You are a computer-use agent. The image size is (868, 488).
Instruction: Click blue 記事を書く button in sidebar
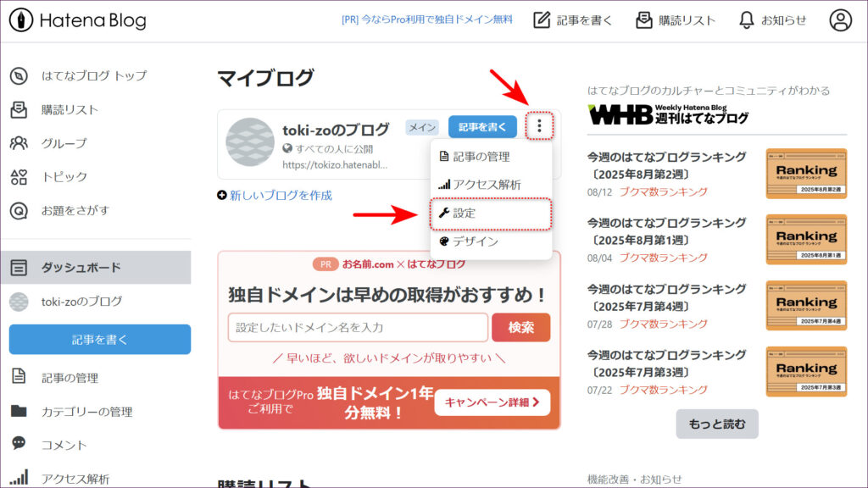click(x=100, y=340)
